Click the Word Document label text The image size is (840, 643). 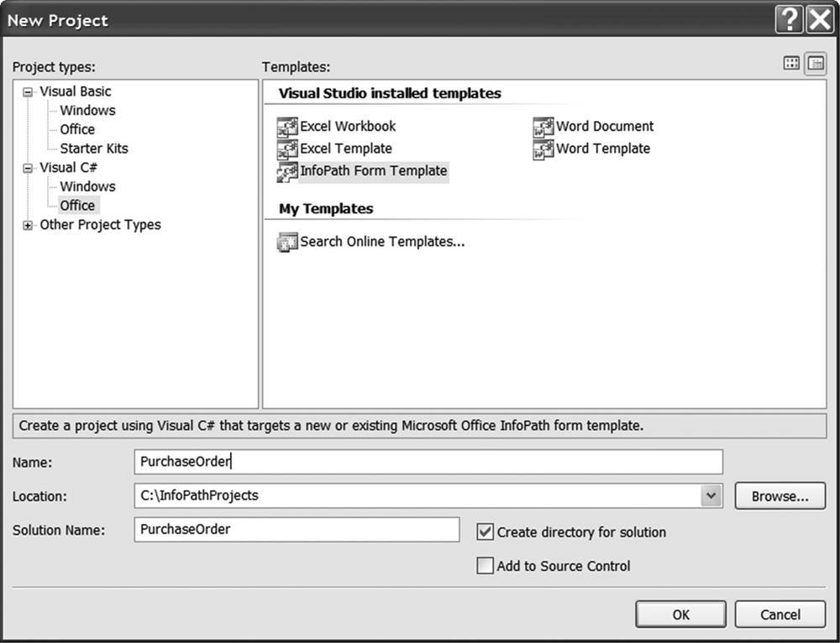click(x=605, y=127)
